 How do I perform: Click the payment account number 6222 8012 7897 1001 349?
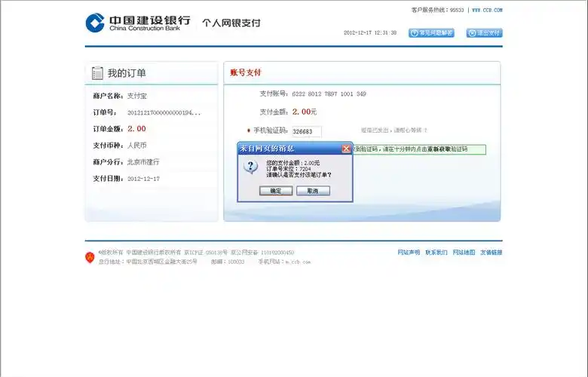(x=329, y=93)
